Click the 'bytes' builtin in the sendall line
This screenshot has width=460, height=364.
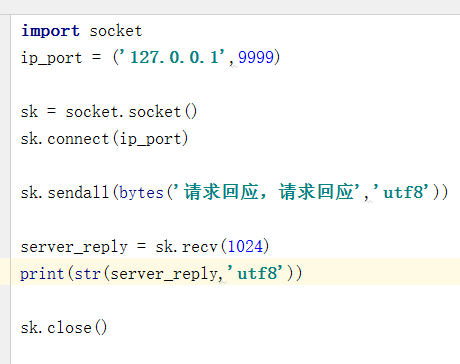coord(141,193)
